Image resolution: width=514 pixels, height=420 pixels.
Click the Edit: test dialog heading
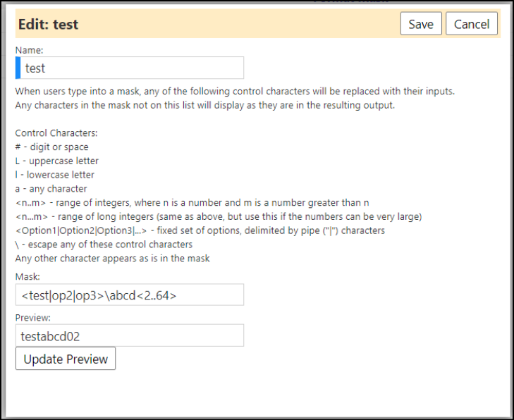pos(48,24)
